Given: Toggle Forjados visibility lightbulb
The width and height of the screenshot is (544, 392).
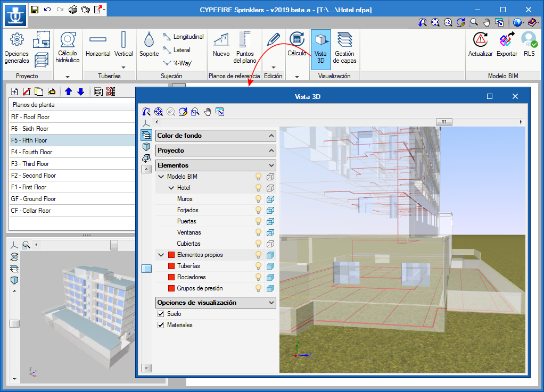Looking at the screenshot, I should click(258, 210).
